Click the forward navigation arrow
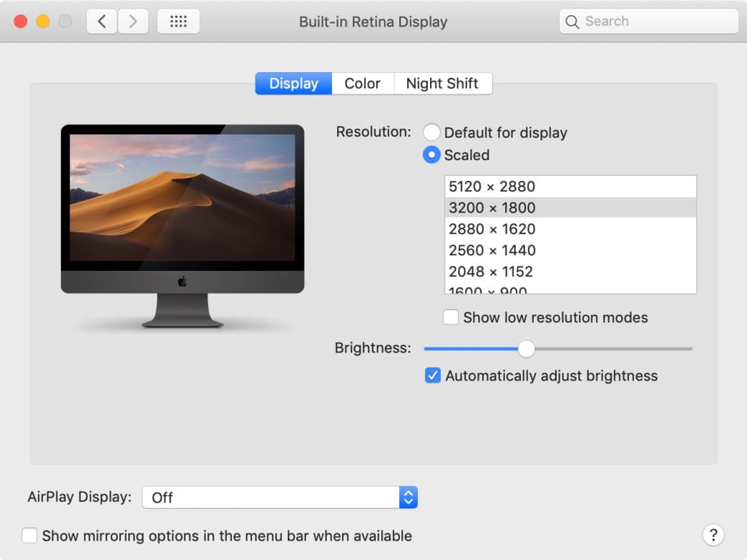This screenshot has height=560, width=747. pyautogui.click(x=133, y=21)
